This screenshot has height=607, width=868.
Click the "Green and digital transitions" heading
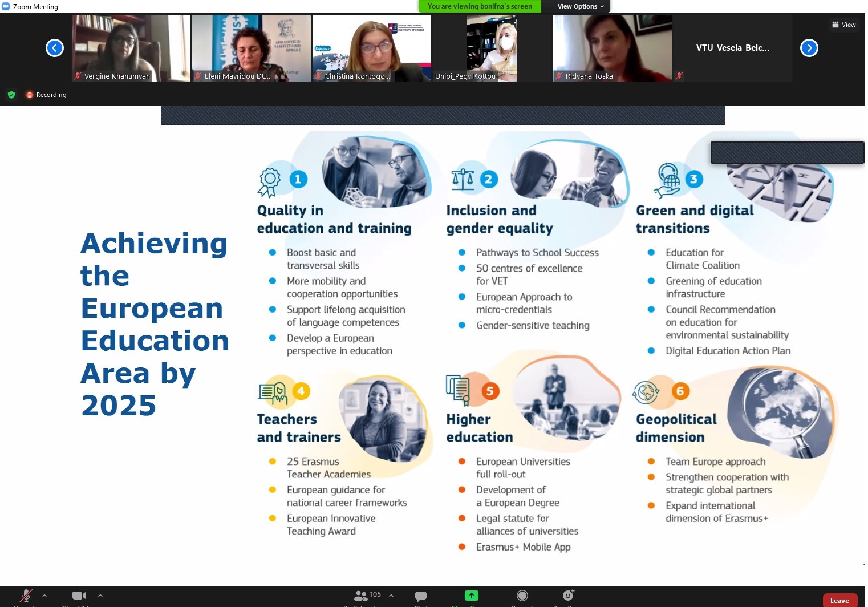[x=695, y=219]
